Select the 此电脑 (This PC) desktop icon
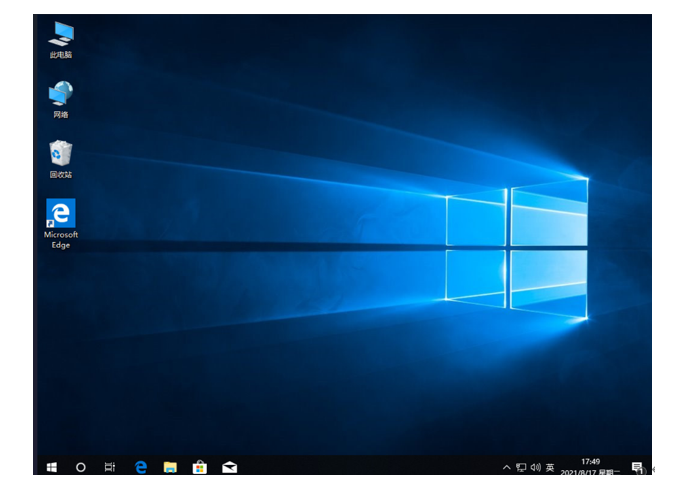Viewport: 685px width, 493px height. 61,36
